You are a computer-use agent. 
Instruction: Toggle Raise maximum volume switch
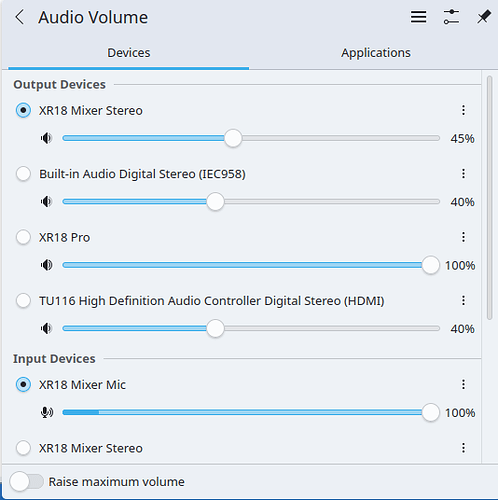[x=27, y=482]
